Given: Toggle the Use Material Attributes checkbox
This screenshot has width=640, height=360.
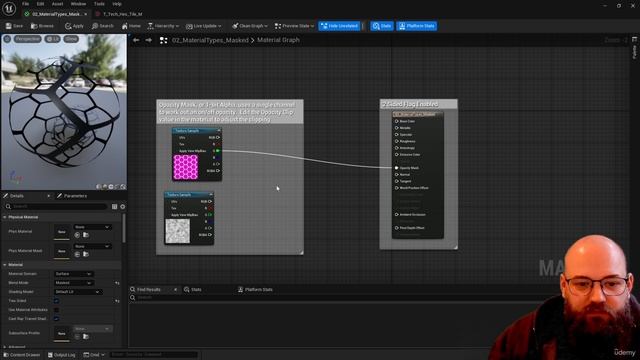Looking at the screenshot, I should pos(56,310).
